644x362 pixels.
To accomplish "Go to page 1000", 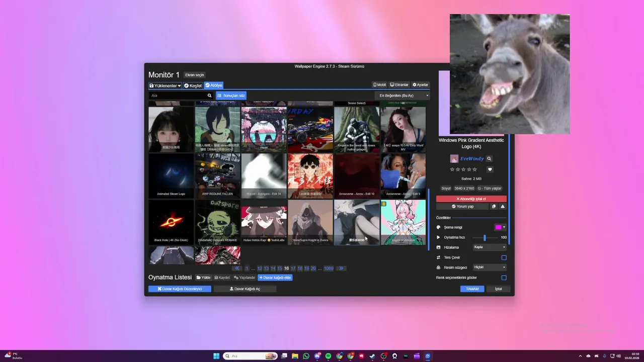I will [x=329, y=268].
